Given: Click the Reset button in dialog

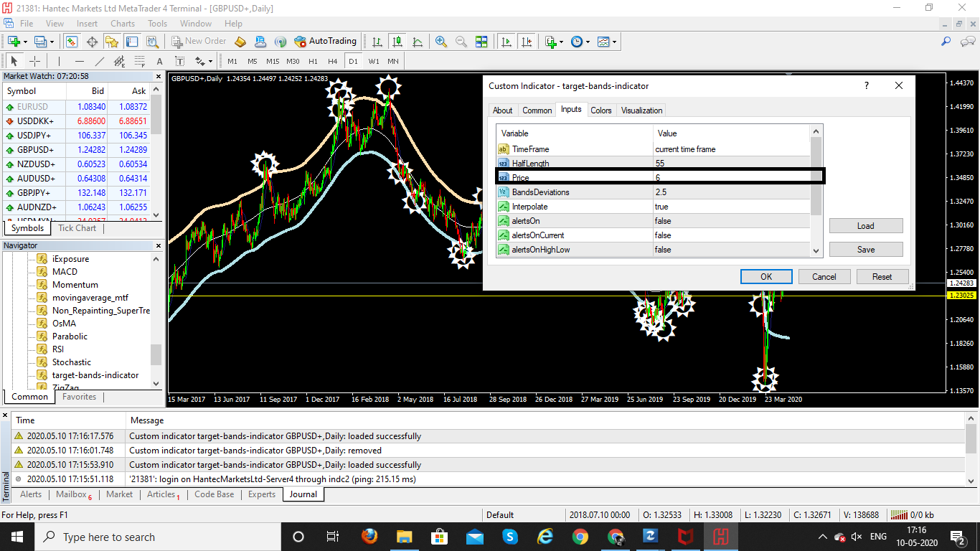Looking at the screenshot, I should point(882,276).
